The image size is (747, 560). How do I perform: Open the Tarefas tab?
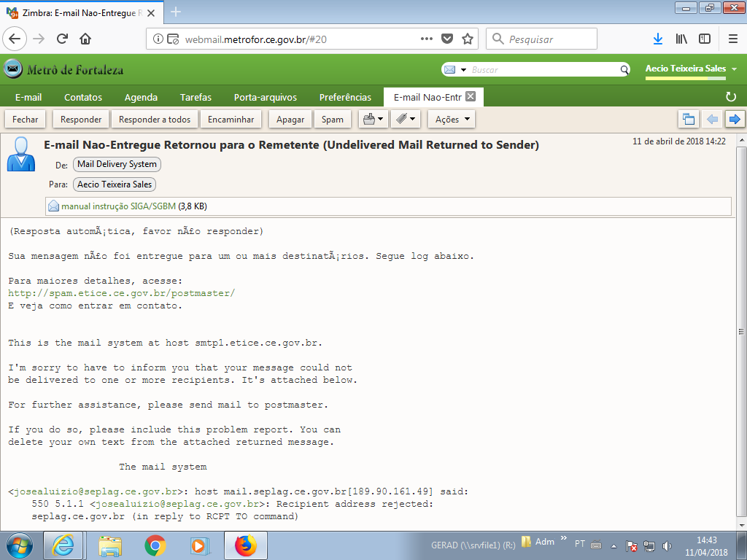[x=196, y=97]
